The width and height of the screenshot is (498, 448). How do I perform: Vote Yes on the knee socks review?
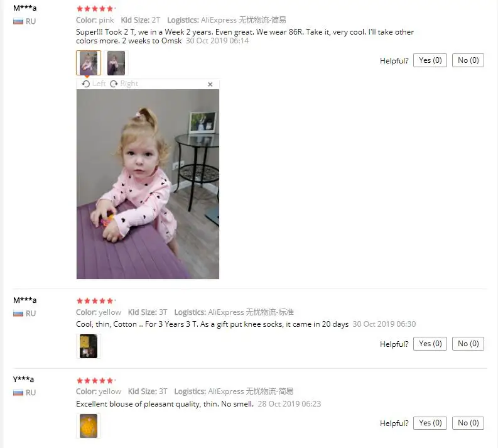(430, 344)
